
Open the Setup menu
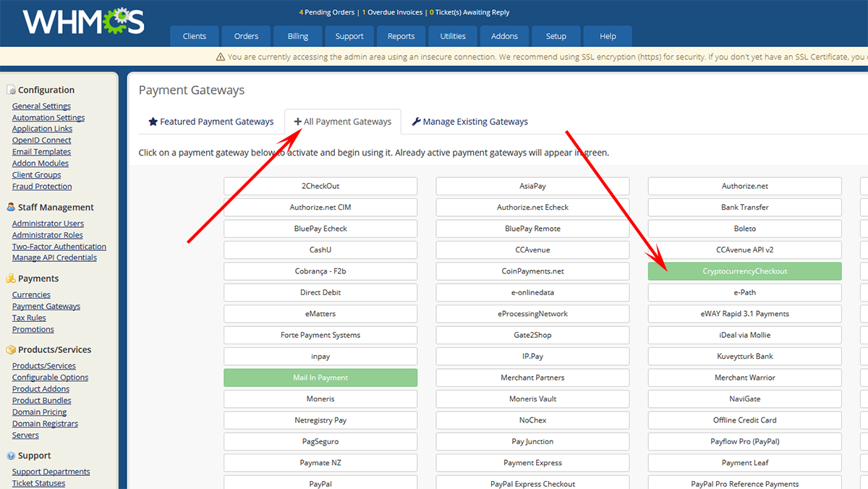pos(556,36)
